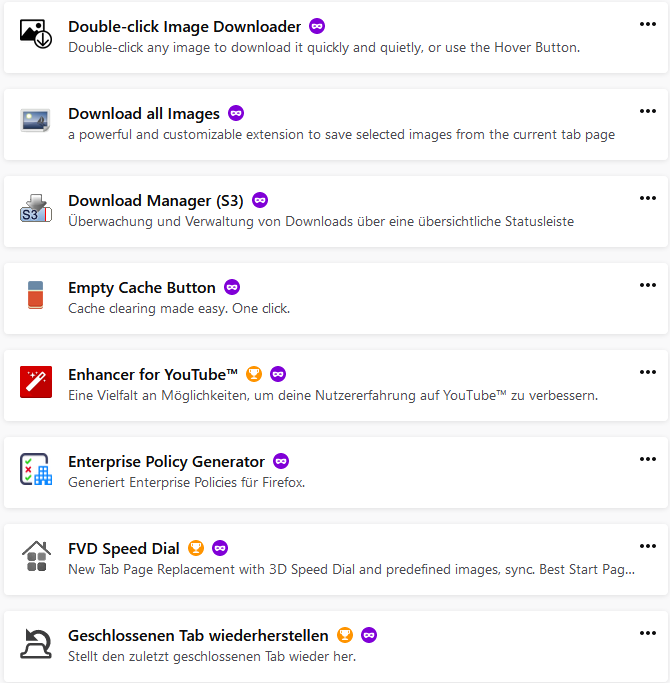The height and width of the screenshot is (683, 670).
Task: Click the FVD Speed Dial icon
Action: pyautogui.click(x=35, y=557)
